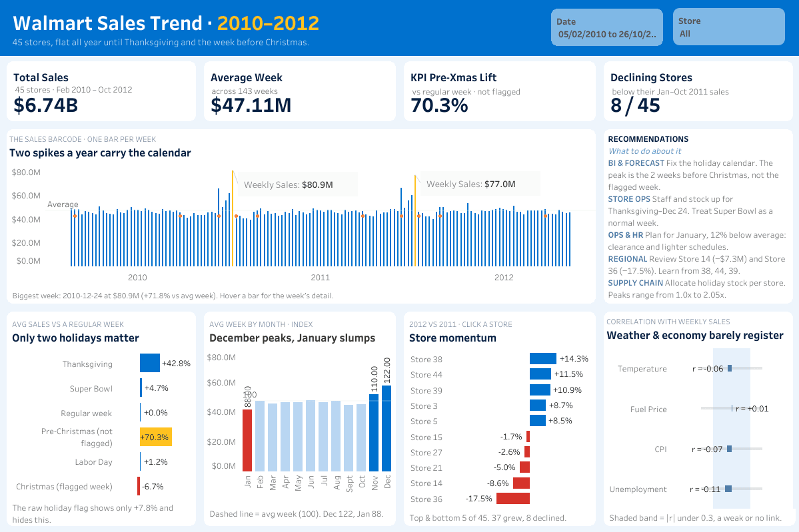Select the Store 5 +8.5% bar
The image size is (799, 532).
pos(538,421)
